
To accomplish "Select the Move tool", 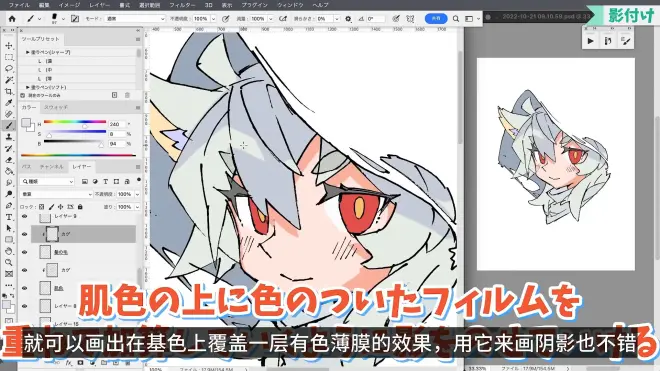I will click(x=9, y=45).
